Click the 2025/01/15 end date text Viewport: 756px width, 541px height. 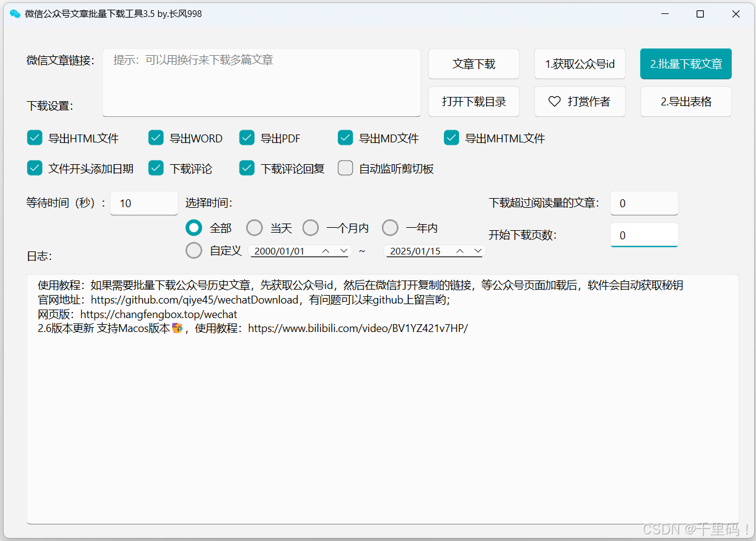[415, 251]
